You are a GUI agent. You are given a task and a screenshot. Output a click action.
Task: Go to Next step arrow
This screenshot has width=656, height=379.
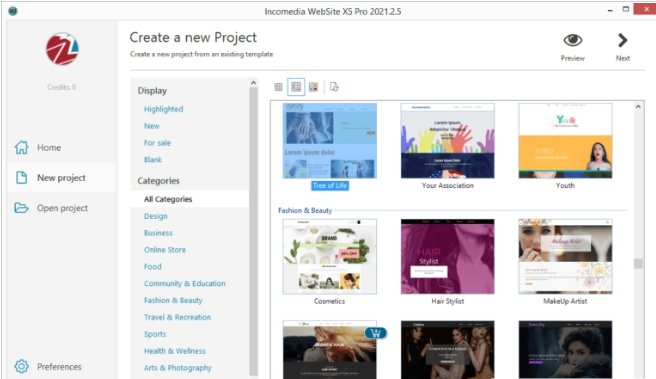click(x=623, y=40)
